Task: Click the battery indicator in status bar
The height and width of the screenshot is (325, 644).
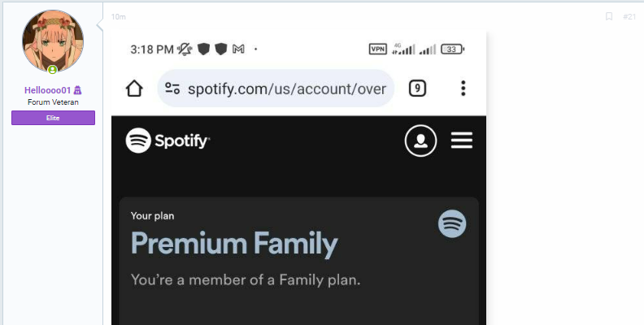Action: (x=452, y=50)
